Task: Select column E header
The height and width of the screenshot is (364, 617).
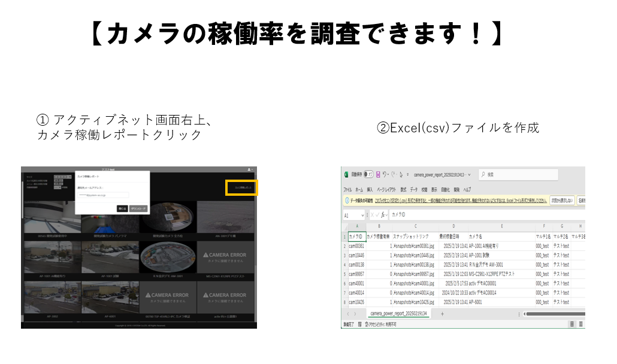Action: pos(502,226)
